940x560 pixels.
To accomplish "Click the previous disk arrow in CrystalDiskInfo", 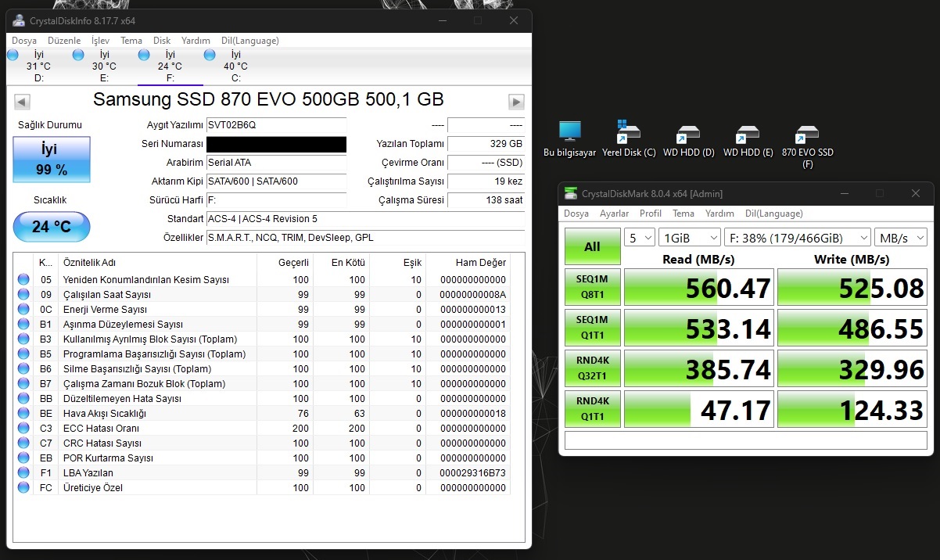I will pyautogui.click(x=20, y=101).
